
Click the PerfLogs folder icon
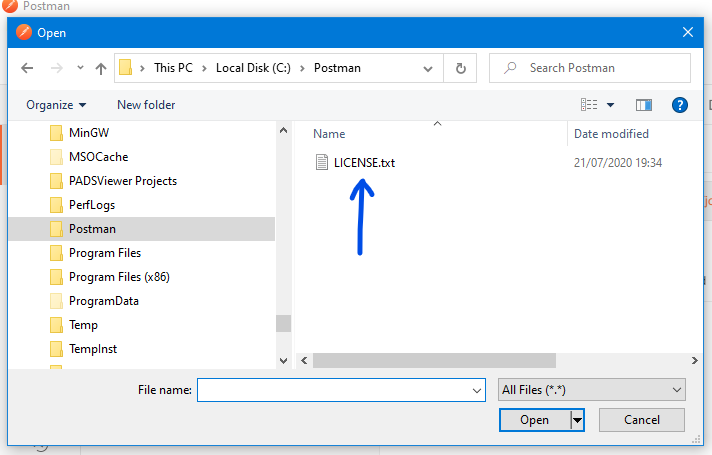tap(56, 205)
